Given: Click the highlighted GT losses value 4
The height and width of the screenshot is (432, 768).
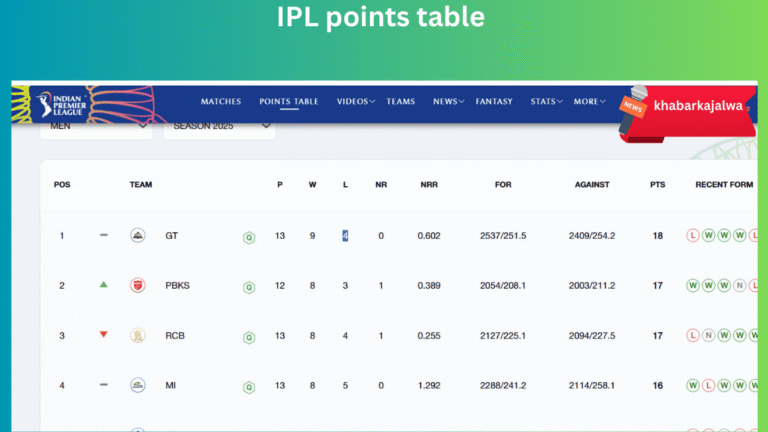Looking at the screenshot, I should tap(345, 236).
